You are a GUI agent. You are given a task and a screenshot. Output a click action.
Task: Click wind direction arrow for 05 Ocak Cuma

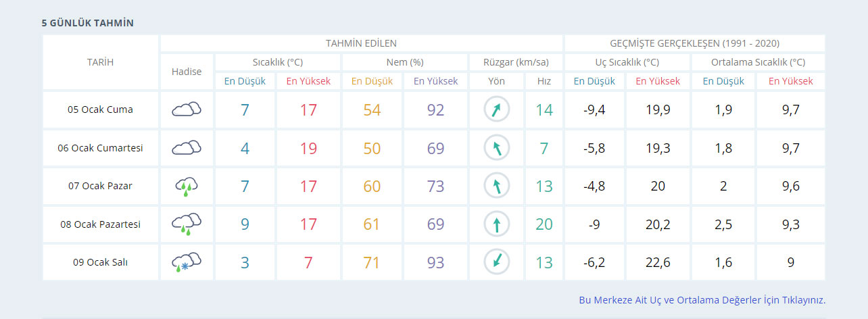tap(497, 109)
